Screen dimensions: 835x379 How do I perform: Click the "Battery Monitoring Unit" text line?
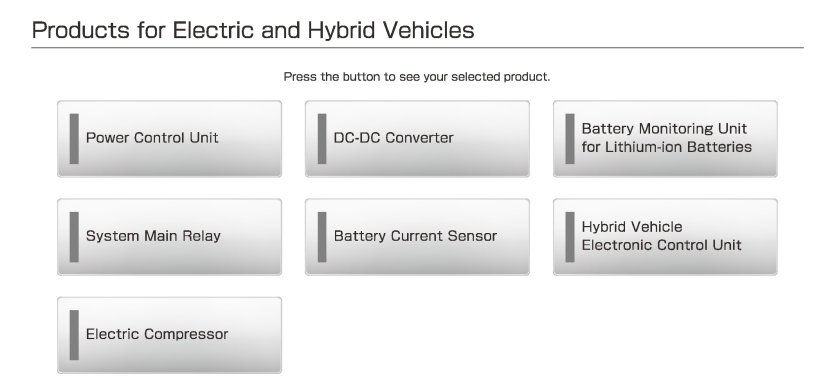(x=664, y=129)
